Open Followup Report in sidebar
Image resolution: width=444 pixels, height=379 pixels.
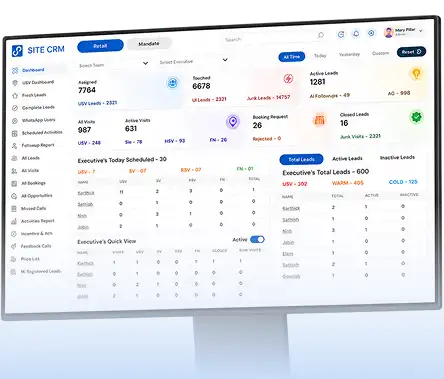point(38,145)
